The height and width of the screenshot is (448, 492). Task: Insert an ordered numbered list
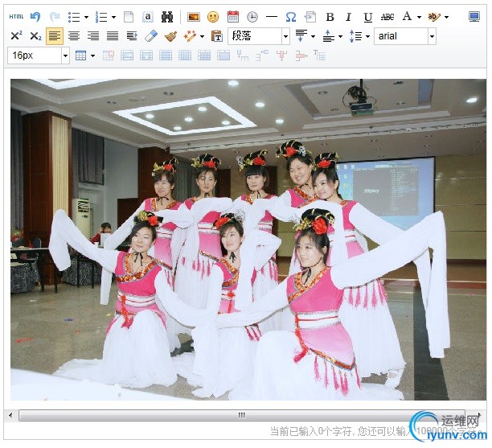(101, 17)
